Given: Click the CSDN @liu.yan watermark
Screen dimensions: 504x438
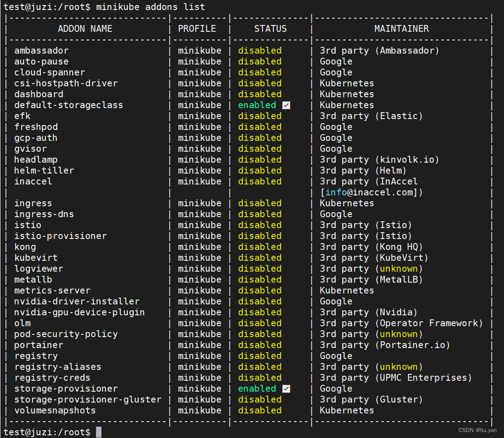Looking at the screenshot, I should coord(477,430).
